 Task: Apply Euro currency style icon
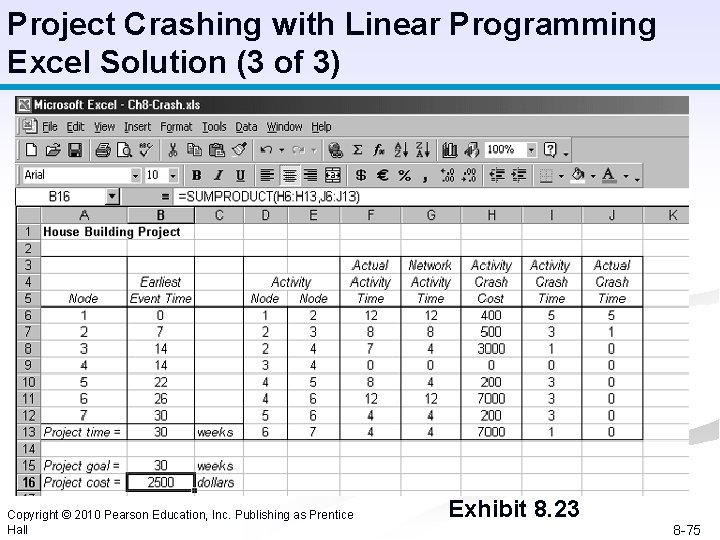pos(382,175)
